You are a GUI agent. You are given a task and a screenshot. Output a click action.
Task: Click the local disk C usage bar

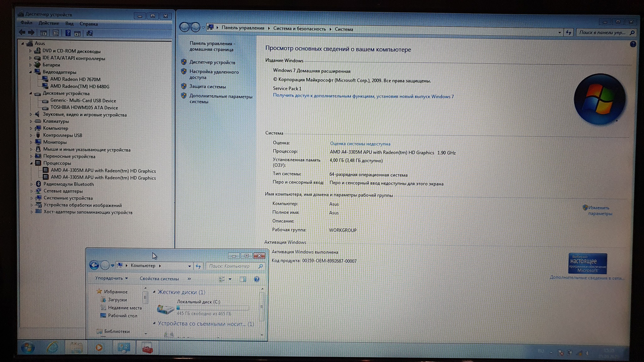pyautogui.click(x=213, y=308)
